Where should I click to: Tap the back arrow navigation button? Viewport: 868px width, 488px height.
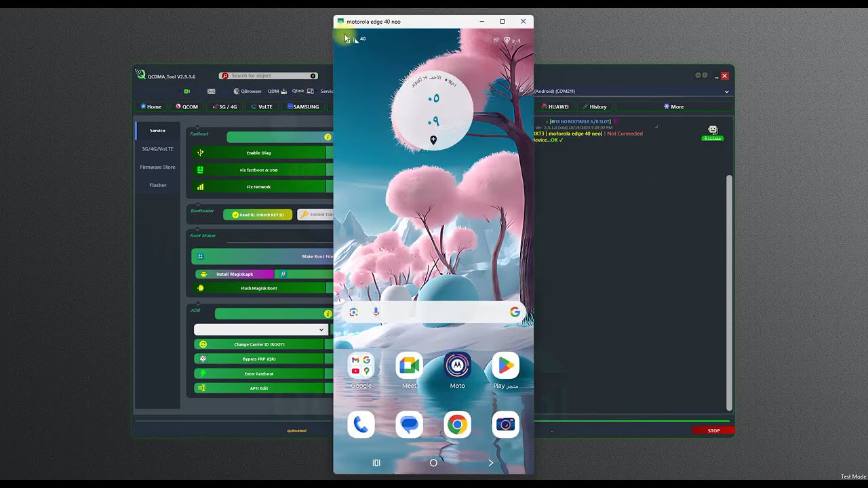(491, 463)
